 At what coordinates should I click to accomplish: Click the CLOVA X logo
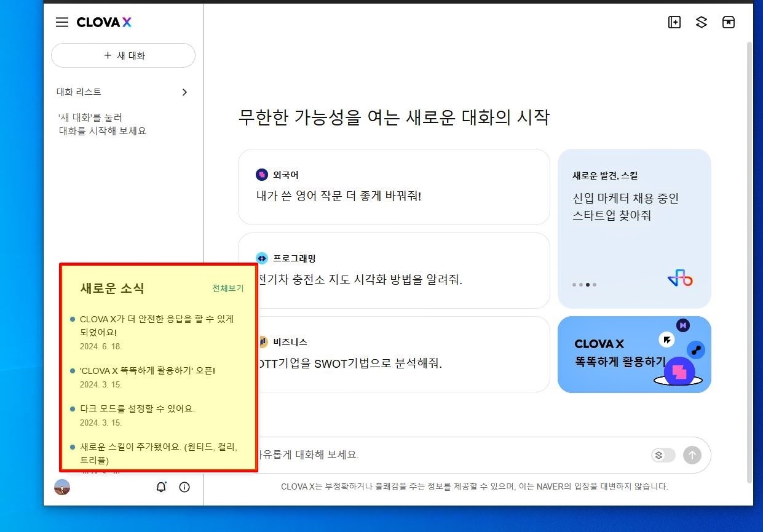[104, 22]
